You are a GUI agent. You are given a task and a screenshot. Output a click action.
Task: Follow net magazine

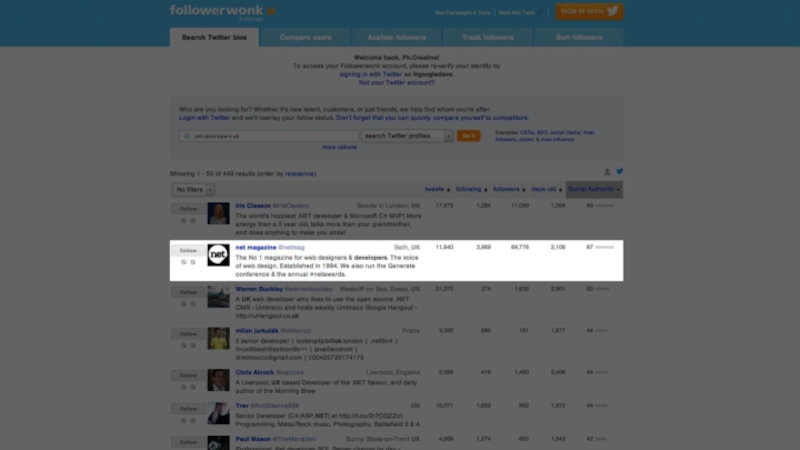click(188, 251)
